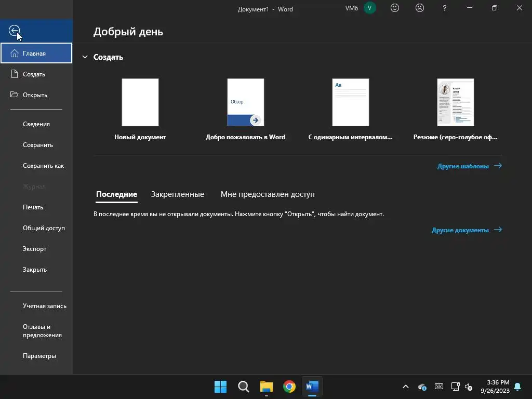
Task: Open the Открыть section
Action: click(36, 95)
